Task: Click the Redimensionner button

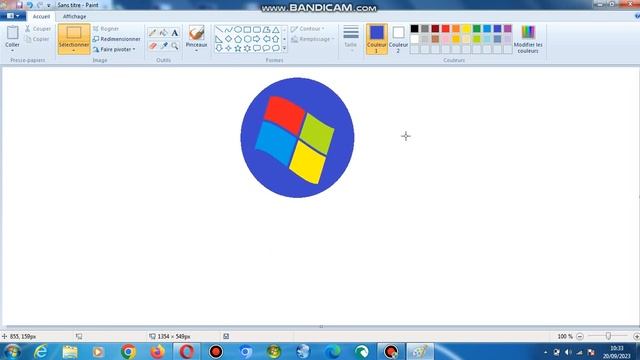Action: 116,39
